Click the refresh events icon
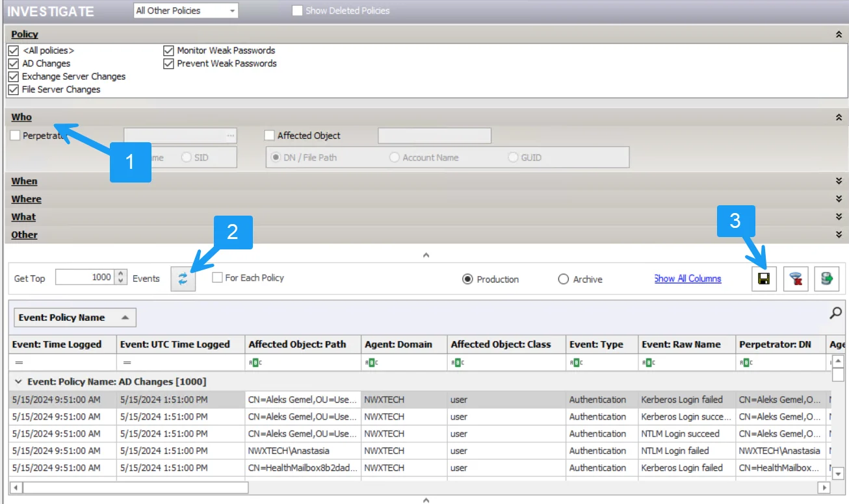The width and height of the screenshot is (849, 504). (183, 279)
